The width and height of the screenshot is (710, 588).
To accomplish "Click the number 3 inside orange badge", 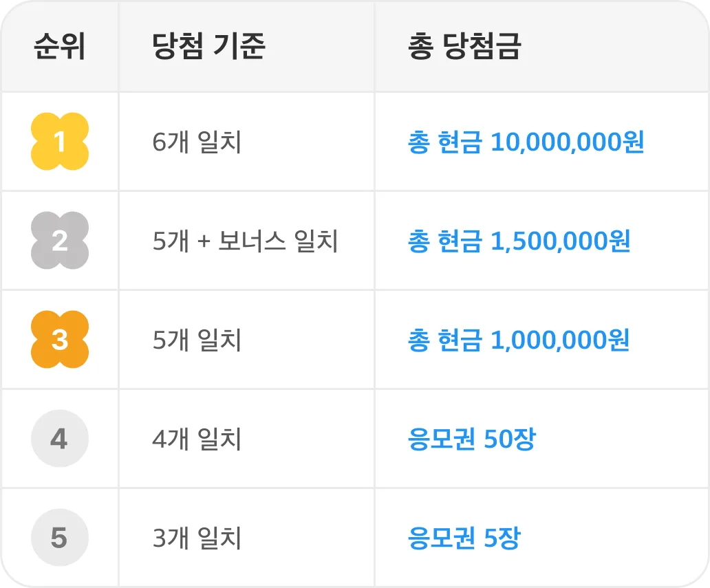I will (x=60, y=340).
